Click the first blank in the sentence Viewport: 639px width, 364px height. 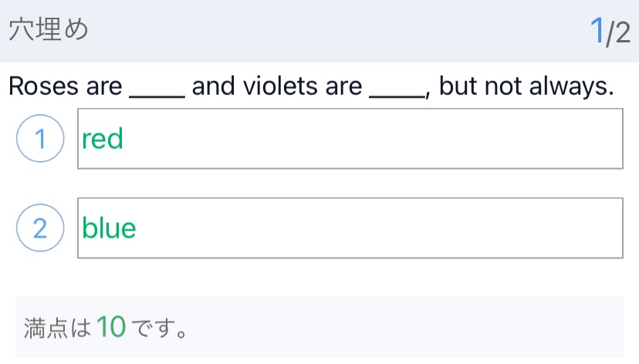pos(157,87)
